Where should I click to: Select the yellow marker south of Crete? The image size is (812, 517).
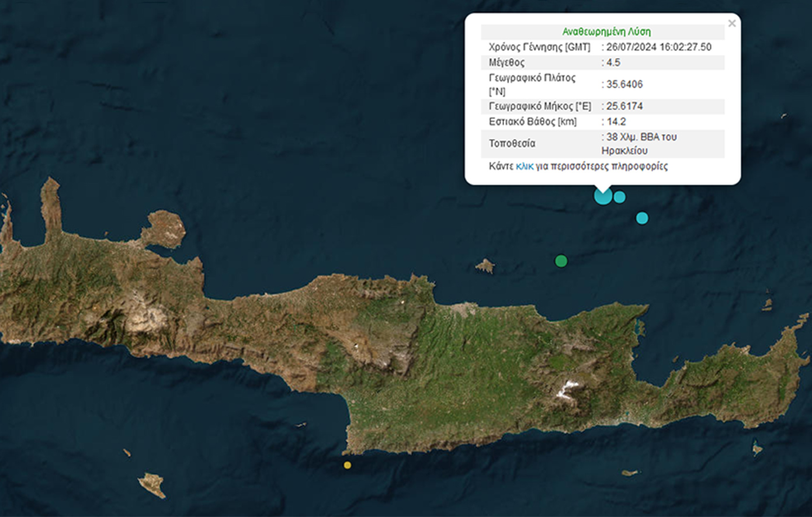coord(348,465)
